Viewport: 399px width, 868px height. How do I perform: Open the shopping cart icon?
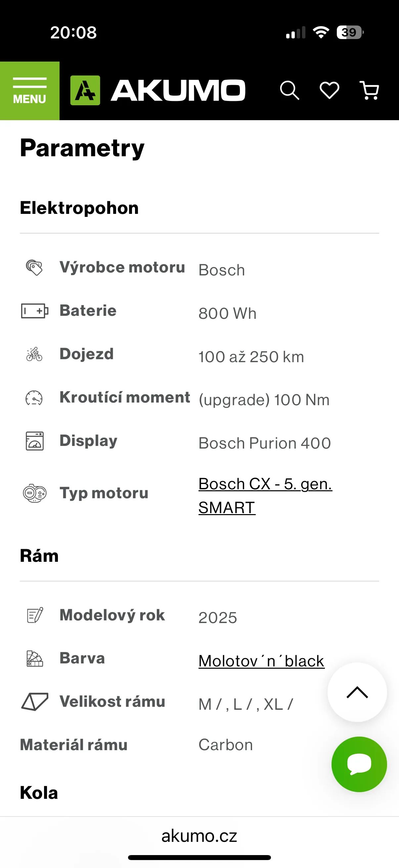(369, 91)
